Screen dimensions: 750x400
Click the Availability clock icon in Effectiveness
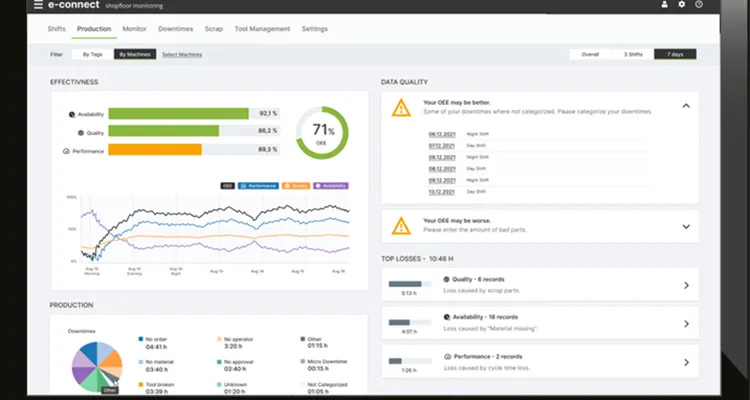click(72, 114)
